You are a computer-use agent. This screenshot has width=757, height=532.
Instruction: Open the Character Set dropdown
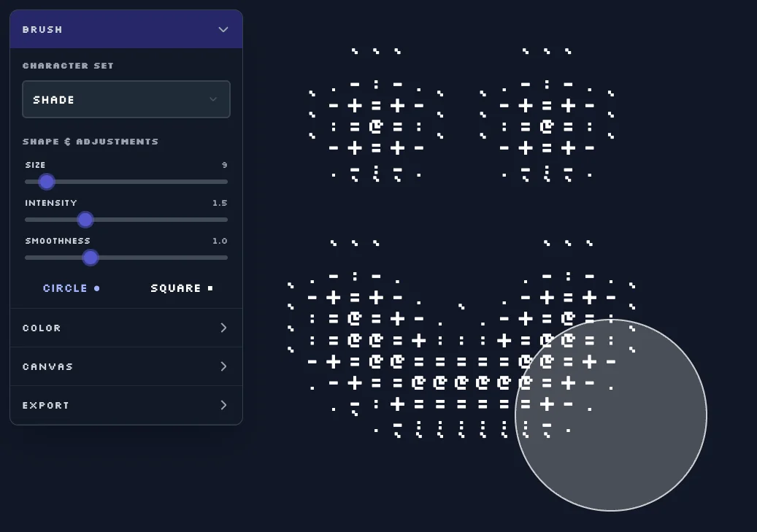(x=126, y=99)
